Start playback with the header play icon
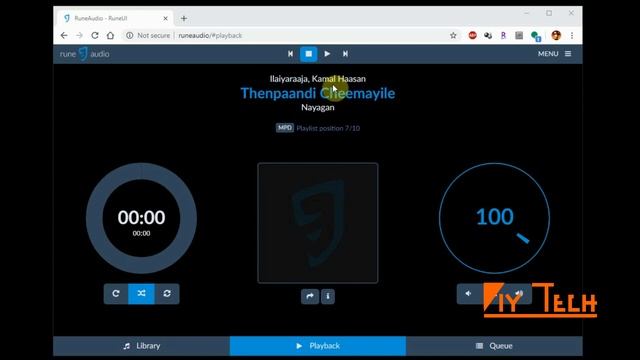640x360 pixels. click(x=327, y=54)
